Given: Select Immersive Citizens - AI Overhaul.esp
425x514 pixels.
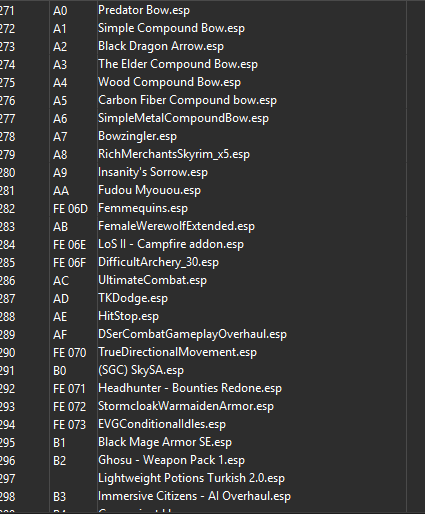Looking at the screenshot, I should tap(194, 496).
